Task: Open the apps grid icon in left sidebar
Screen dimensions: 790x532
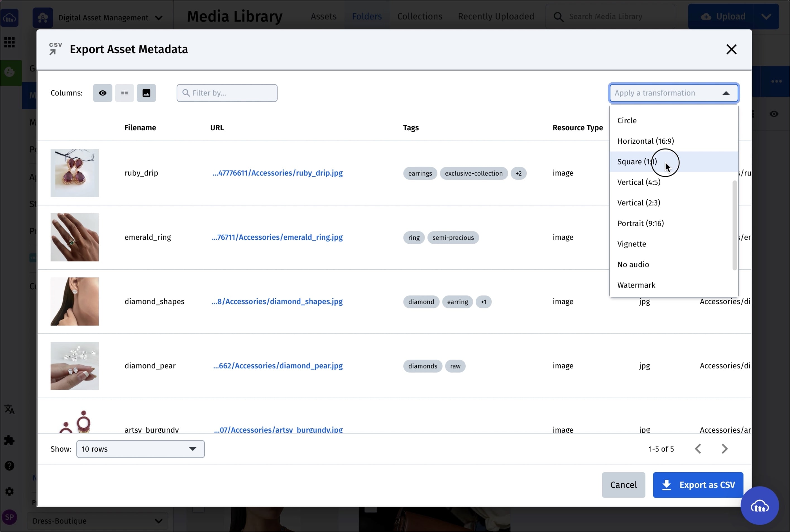Action: (9, 42)
